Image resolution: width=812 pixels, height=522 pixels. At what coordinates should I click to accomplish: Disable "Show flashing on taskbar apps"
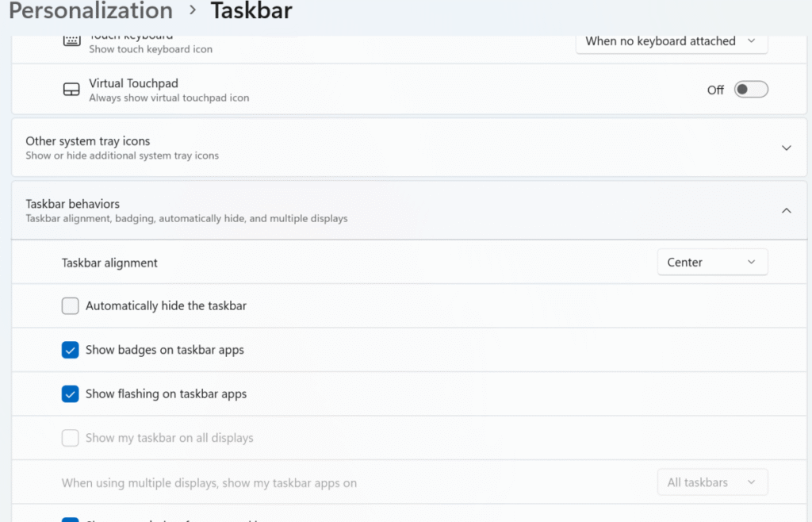70,393
